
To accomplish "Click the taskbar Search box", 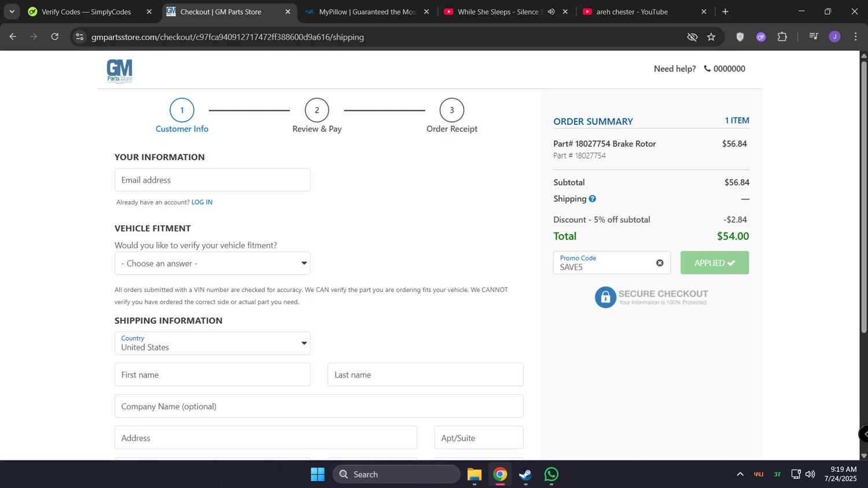I will point(396,475).
